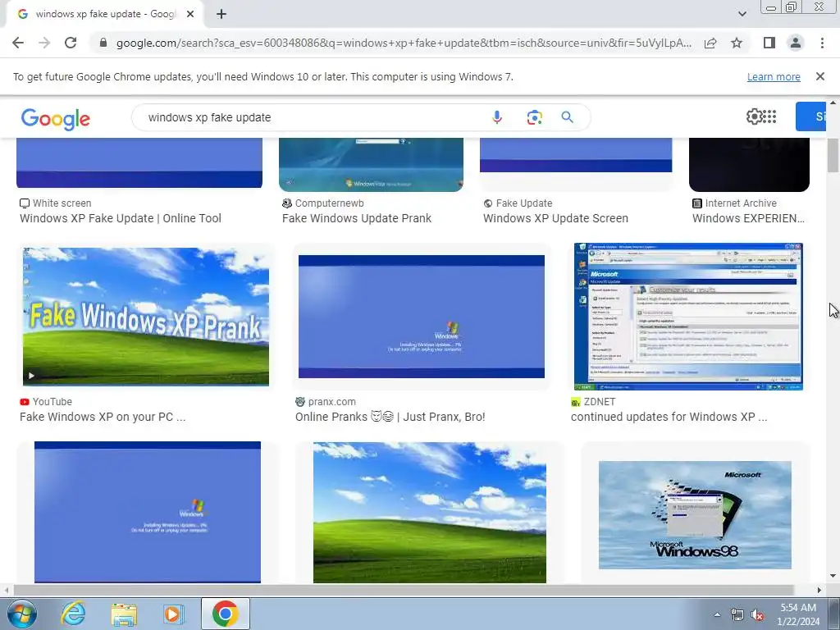Click the blue Sign in button
This screenshot has width=840, height=630.
(x=810, y=116)
